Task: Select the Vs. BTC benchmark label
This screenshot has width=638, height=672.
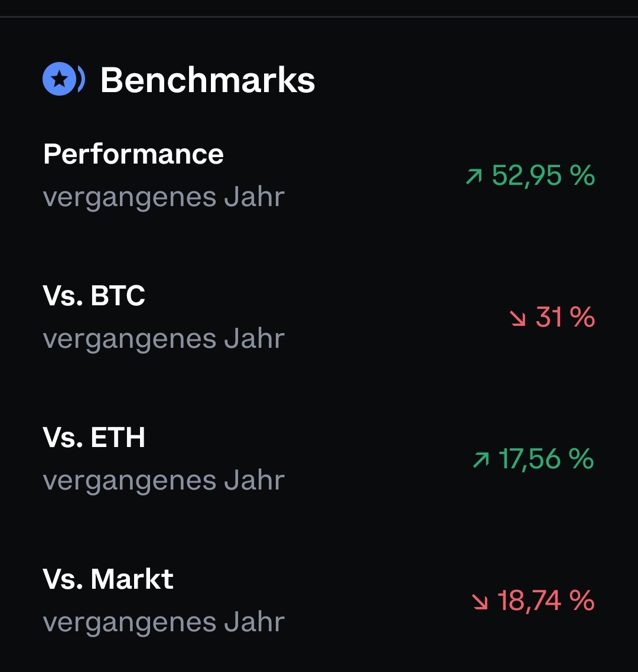Action: click(94, 296)
